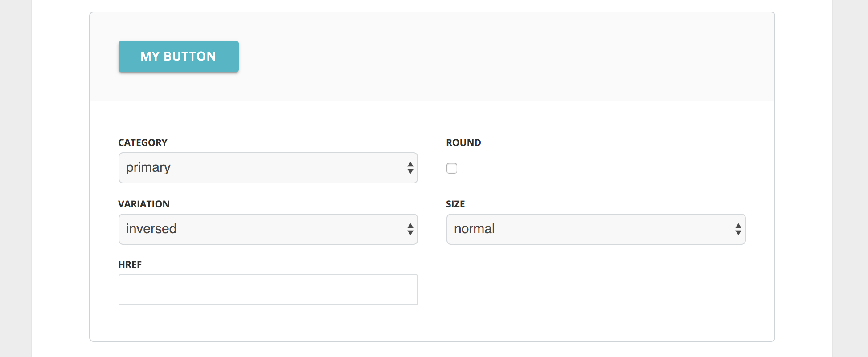Screen dimensions: 868x357
Task: Click the HREF field label
Action: tap(130, 265)
